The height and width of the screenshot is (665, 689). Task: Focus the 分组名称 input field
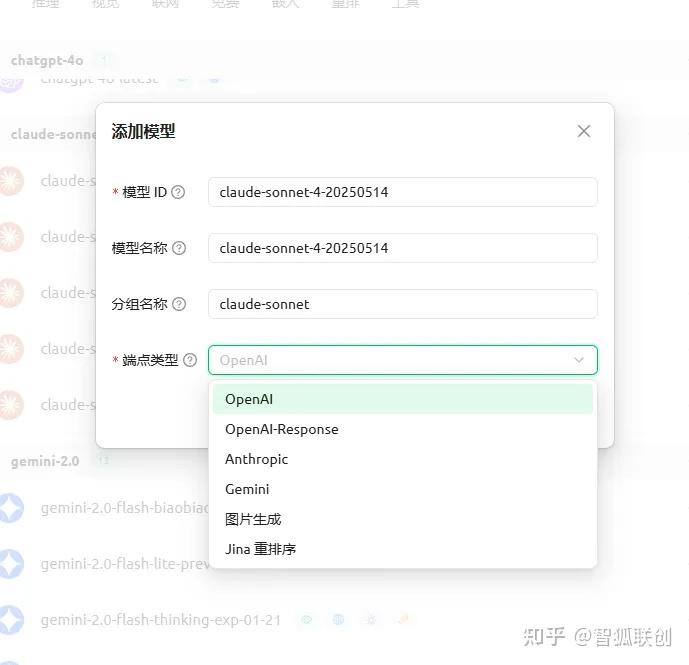click(403, 304)
